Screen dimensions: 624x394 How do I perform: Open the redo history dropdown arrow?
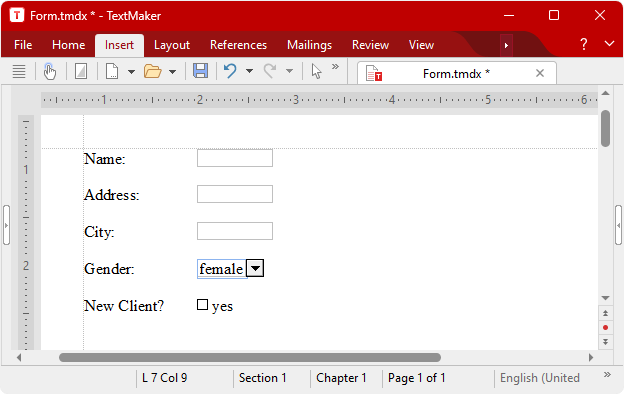(290, 71)
